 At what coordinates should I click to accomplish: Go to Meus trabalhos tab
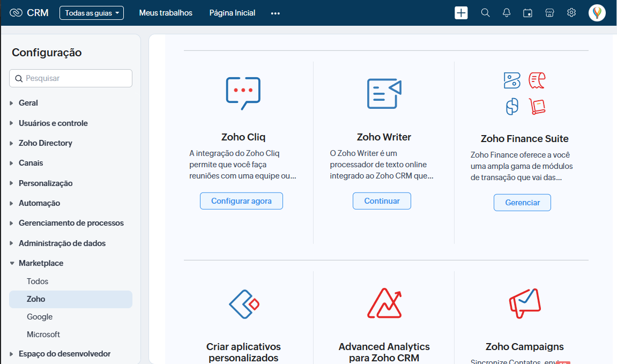point(166,13)
